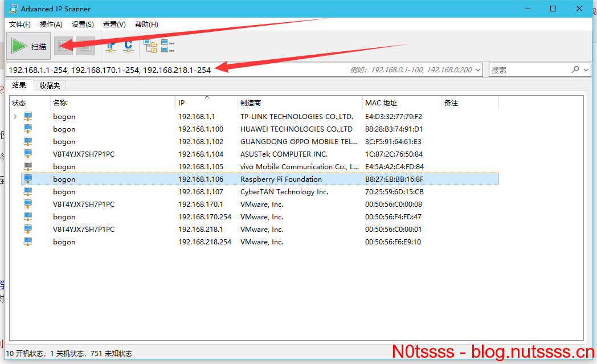The width and height of the screenshot is (597, 364).
Task: Stop the scan using the stop button
Action: coord(85,46)
